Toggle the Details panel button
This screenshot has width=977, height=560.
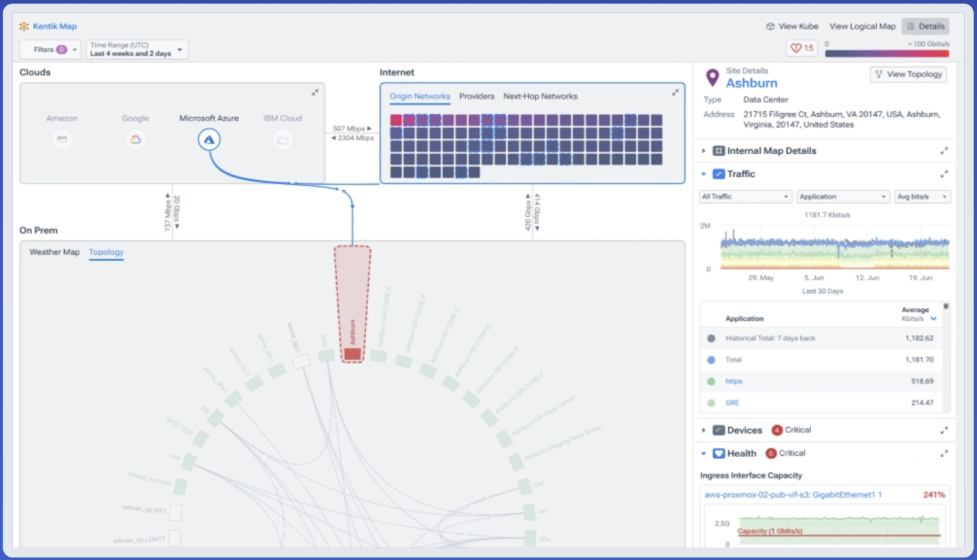925,26
